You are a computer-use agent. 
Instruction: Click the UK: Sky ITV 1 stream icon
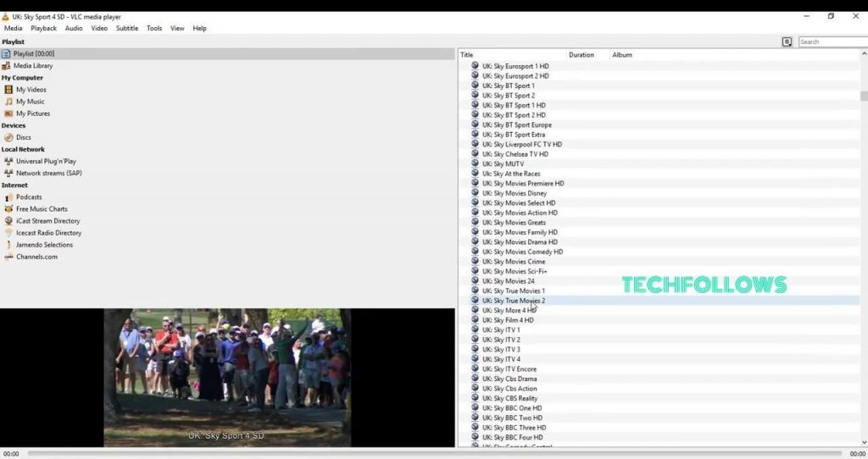(x=475, y=329)
